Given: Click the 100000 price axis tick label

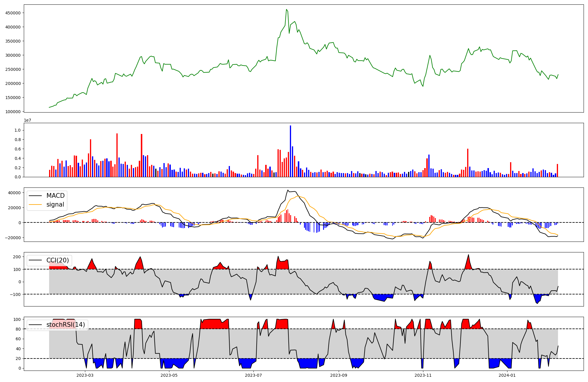Looking at the screenshot, I should tap(13, 112).
